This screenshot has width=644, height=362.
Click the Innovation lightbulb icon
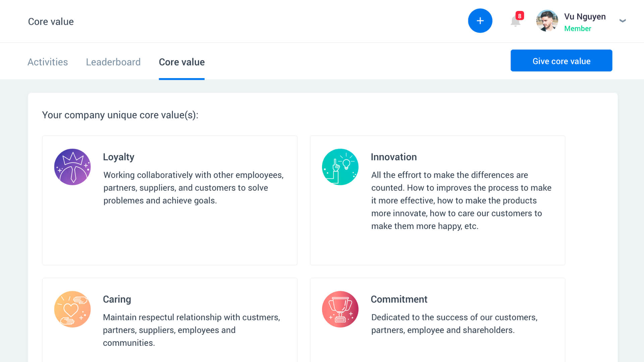pos(340,167)
